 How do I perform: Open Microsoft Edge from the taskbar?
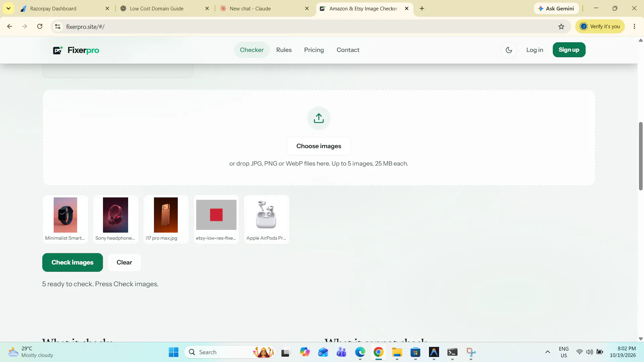click(x=360, y=352)
